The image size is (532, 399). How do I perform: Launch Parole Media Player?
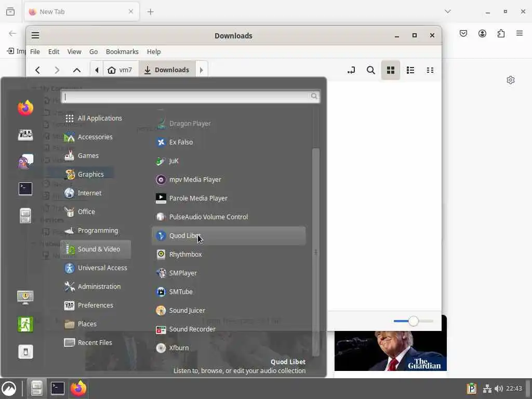pos(229,198)
